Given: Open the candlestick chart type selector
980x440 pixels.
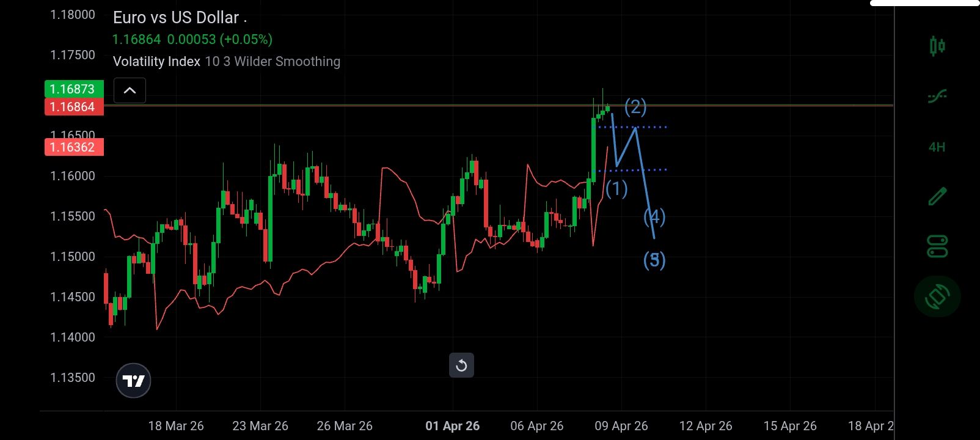Looking at the screenshot, I should pyautogui.click(x=937, y=46).
